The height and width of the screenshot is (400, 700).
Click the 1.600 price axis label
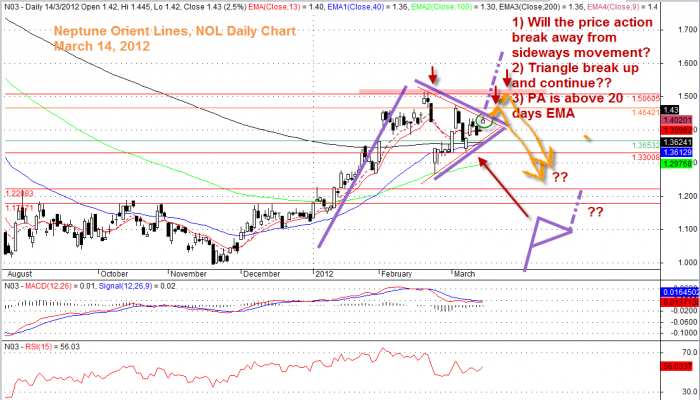pos(687,63)
